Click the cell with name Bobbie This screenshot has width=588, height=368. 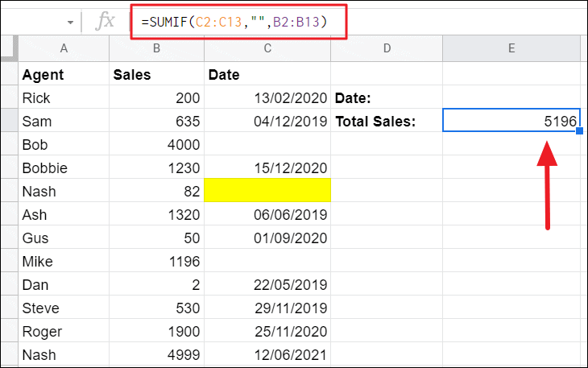click(64, 168)
